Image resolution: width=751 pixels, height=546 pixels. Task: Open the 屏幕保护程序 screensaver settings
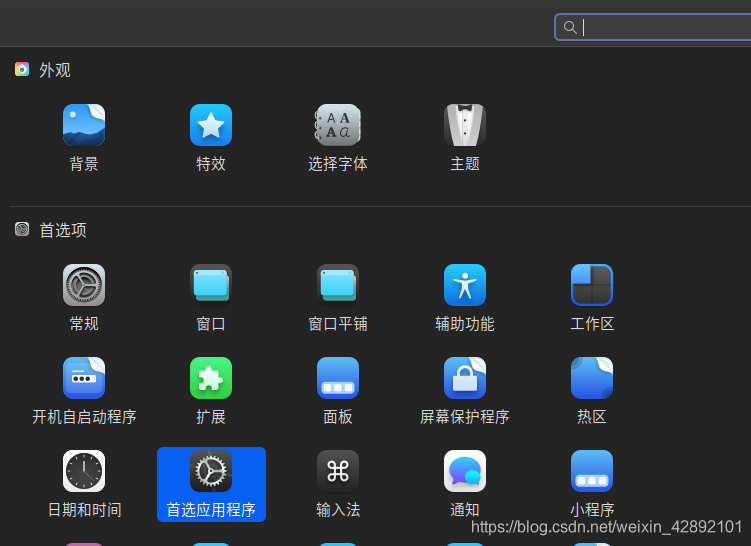point(465,390)
